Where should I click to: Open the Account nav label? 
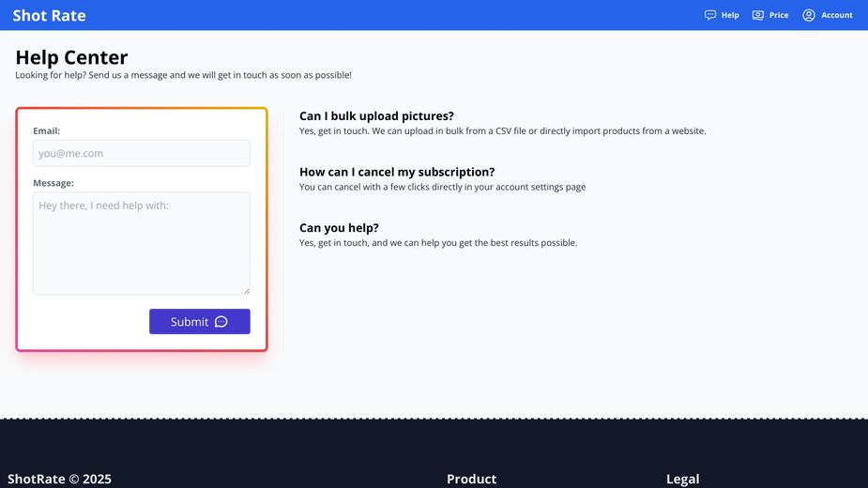pos(837,15)
